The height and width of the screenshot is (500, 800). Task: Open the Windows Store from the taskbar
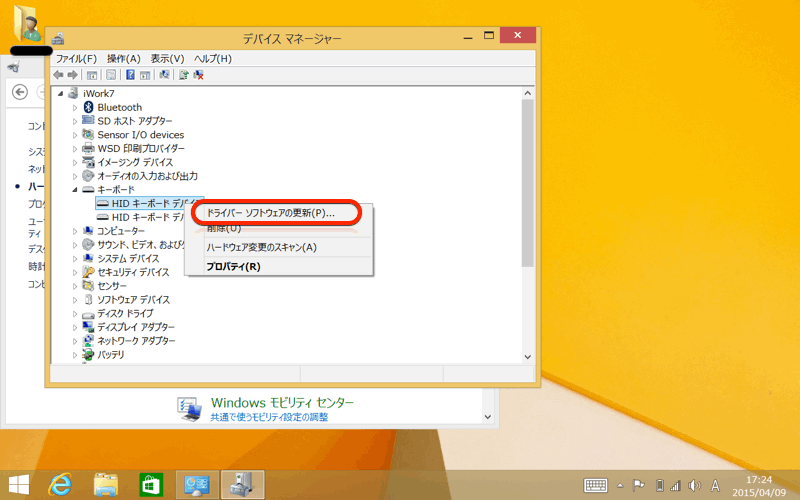(x=151, y=484)
